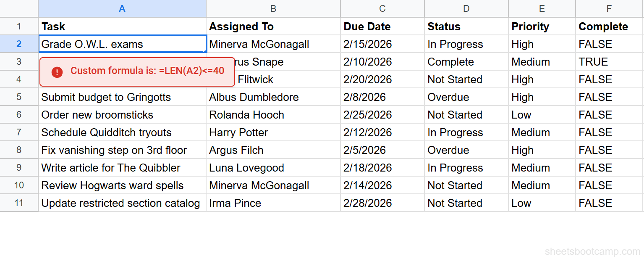Image resolution: width=644 pixels, height=259 pixels.
Task: Click the red error warning icon
Action: tap(57, 72)
